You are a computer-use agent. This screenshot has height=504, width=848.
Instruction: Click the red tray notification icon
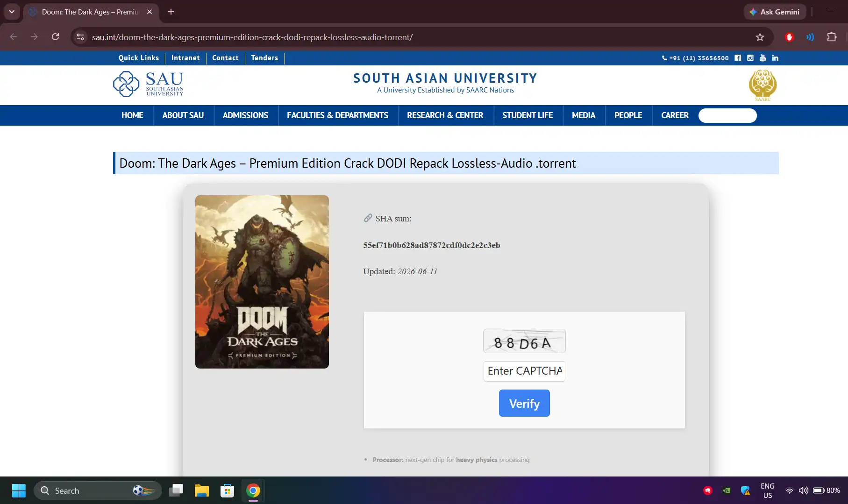click(x=708, y=490)
